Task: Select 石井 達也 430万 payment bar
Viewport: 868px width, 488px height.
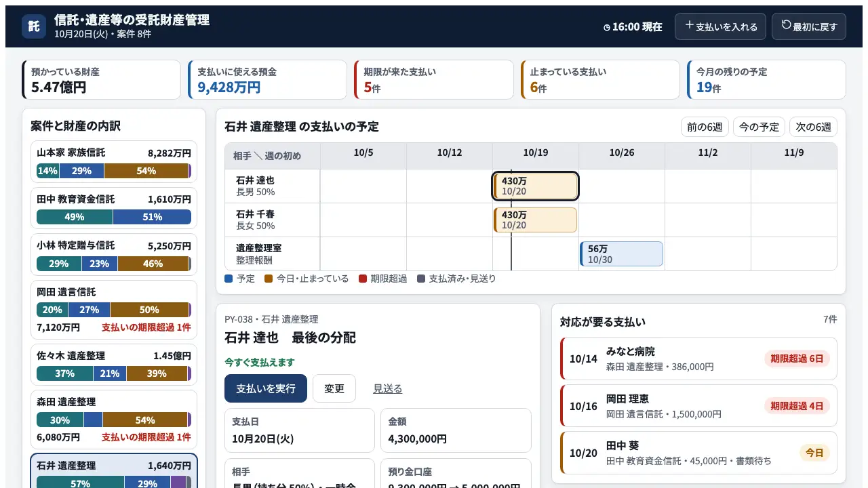Action: coord(536,186)
